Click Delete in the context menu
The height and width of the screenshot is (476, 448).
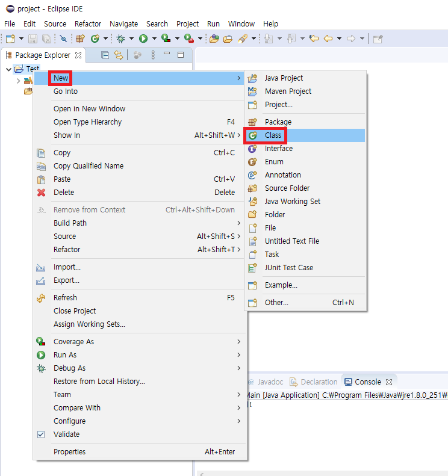coord(140,193)
